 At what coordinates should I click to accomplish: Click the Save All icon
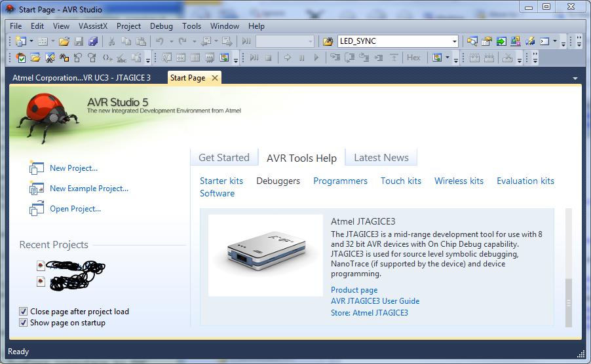pos(93,41)
